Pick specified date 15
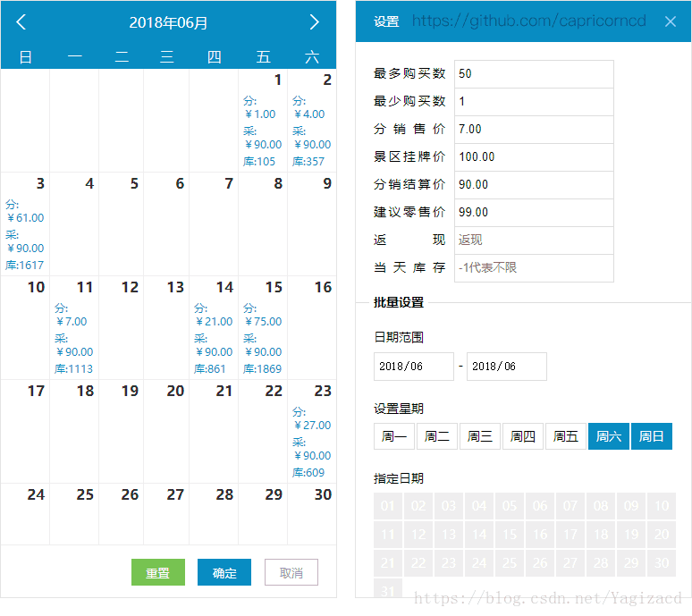Image resolution: width=692 pixels, height=616 pixels. coord(510,535)
